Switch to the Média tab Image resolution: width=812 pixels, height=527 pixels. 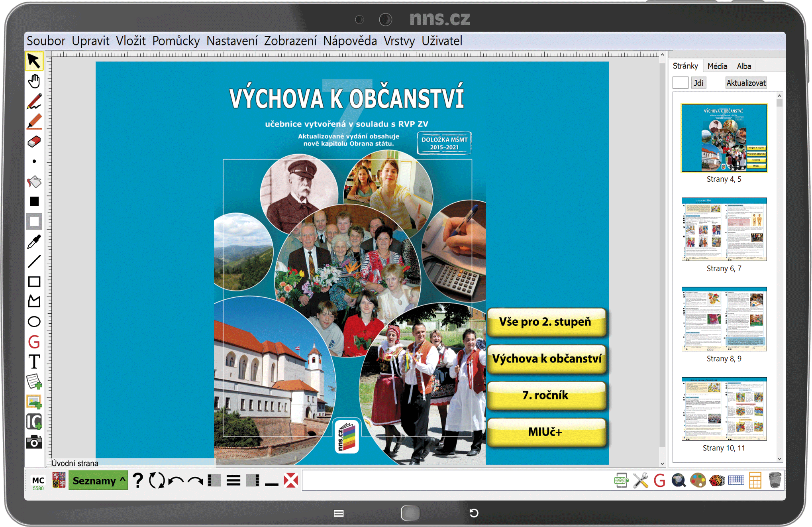pos(717,66)
